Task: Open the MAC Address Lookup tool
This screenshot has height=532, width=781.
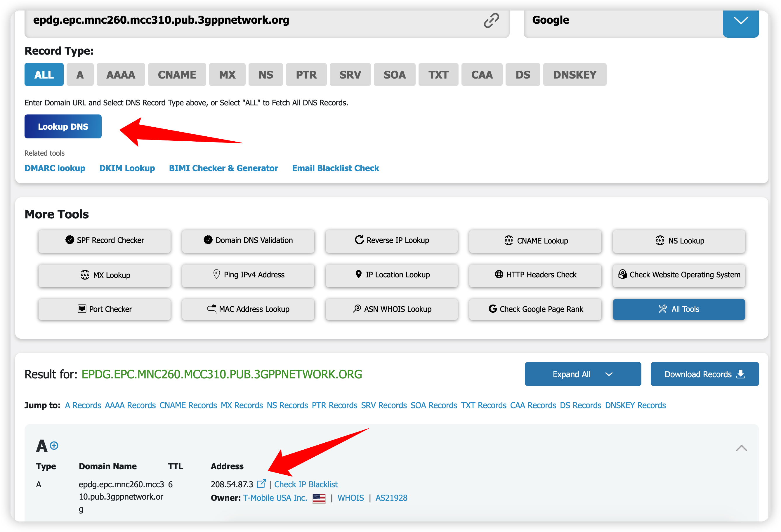Action: tap(248, 309)
